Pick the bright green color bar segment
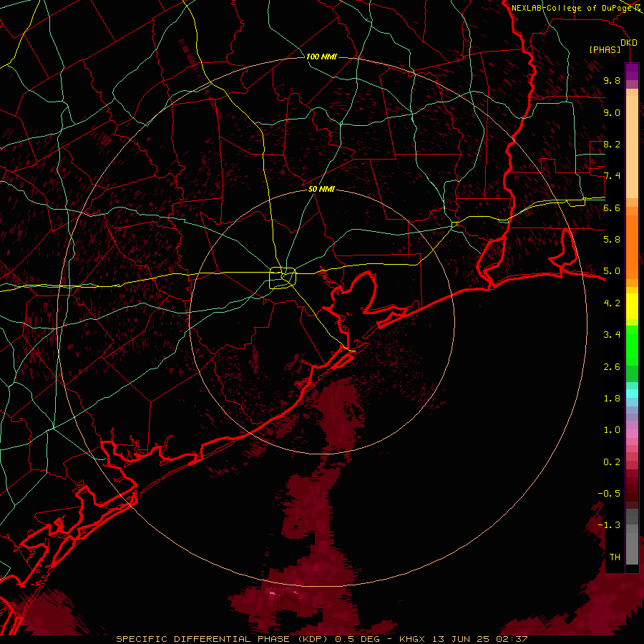 click(632, 346)
